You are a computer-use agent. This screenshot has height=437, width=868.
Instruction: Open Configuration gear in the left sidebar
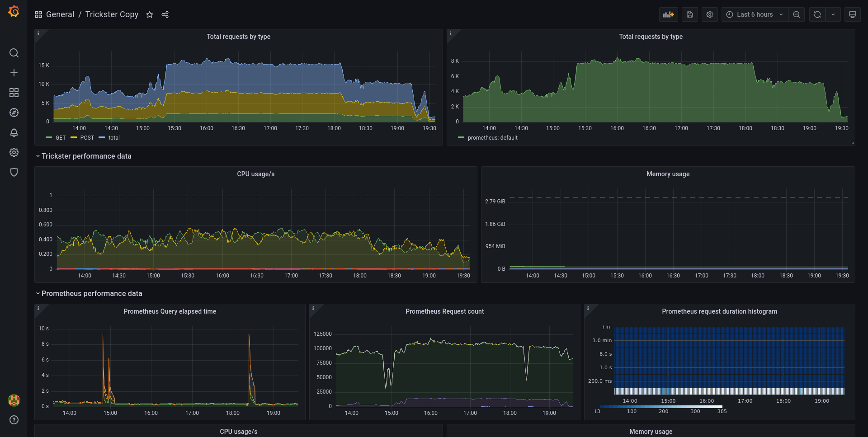point(14,152)
